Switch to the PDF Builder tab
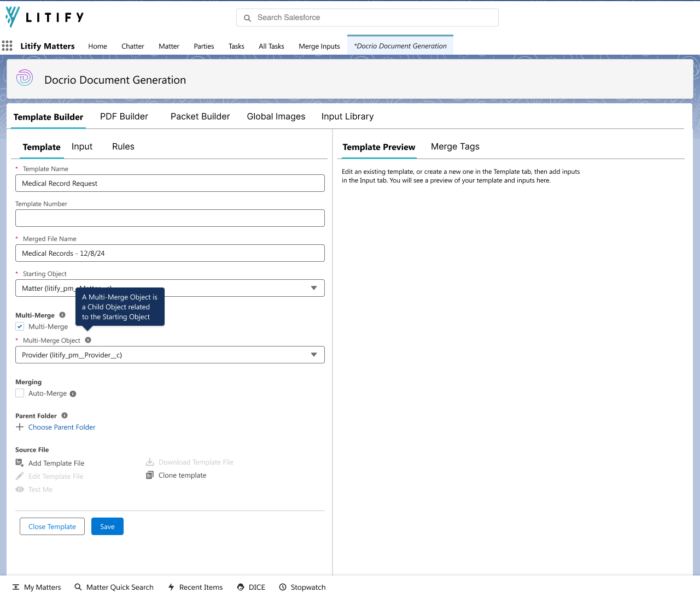 124,116
